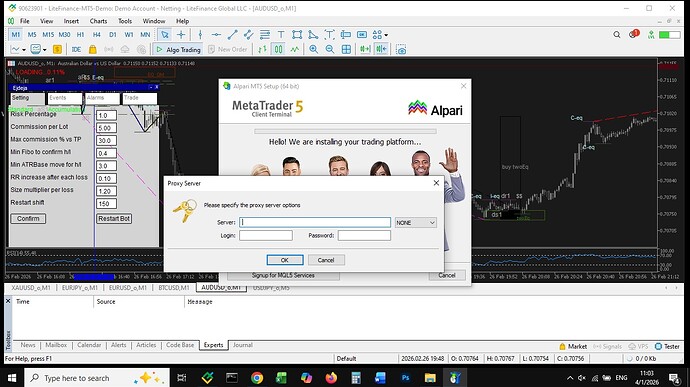Viewport: 690px width, 387px height.
Task: Insert Fibonacci retracement tool
Action: coord(264,34)
